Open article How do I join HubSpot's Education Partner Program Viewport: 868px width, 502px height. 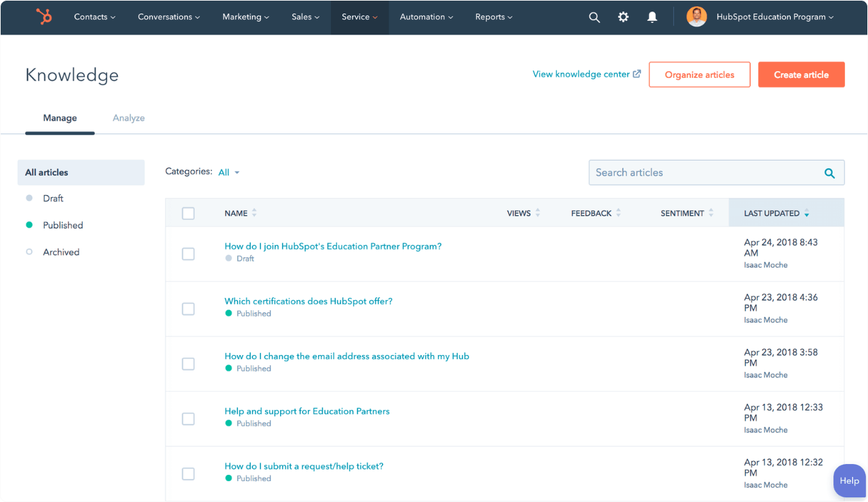click(333, 246)
